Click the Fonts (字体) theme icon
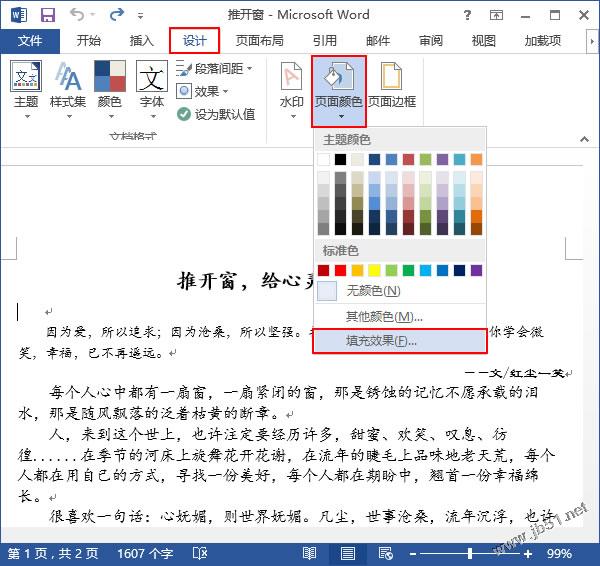 pyautogui.click(x=151, y=85)
